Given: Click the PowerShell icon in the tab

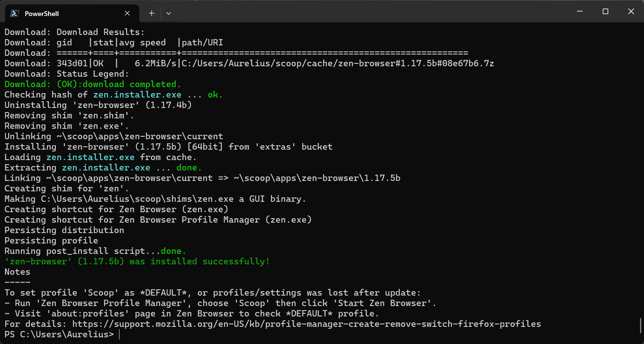Looking at the screenshot, I should point(15,13).
